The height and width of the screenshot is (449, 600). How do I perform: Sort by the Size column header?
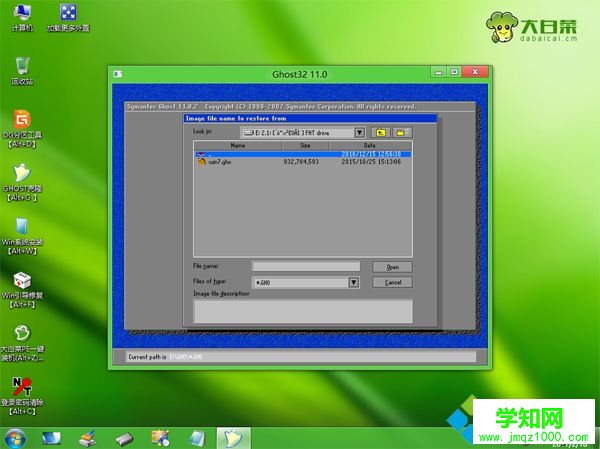point(305,145)
